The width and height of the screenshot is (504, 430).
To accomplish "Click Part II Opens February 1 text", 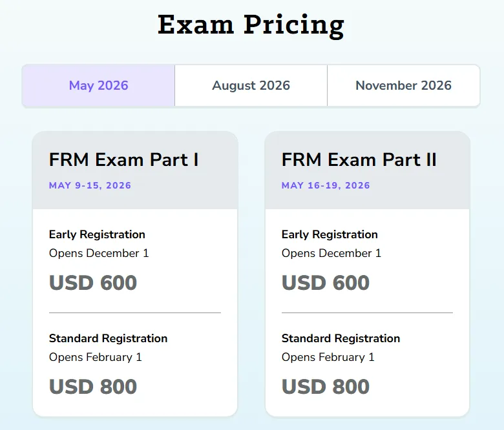I will (328, 357).
